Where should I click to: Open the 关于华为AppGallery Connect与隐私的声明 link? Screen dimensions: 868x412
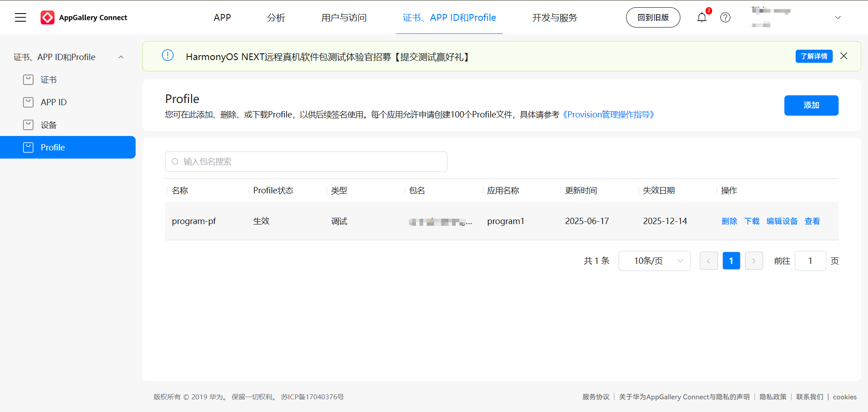[x=684, y=397]
